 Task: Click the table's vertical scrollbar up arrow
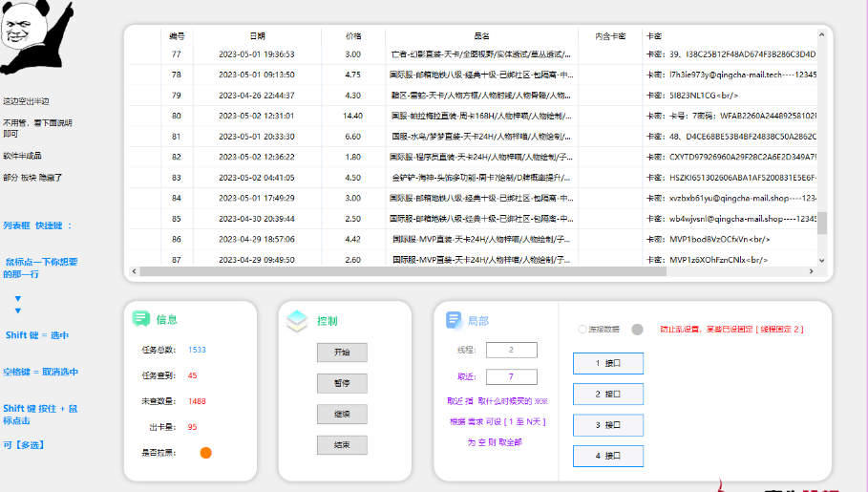click(822, 35)
